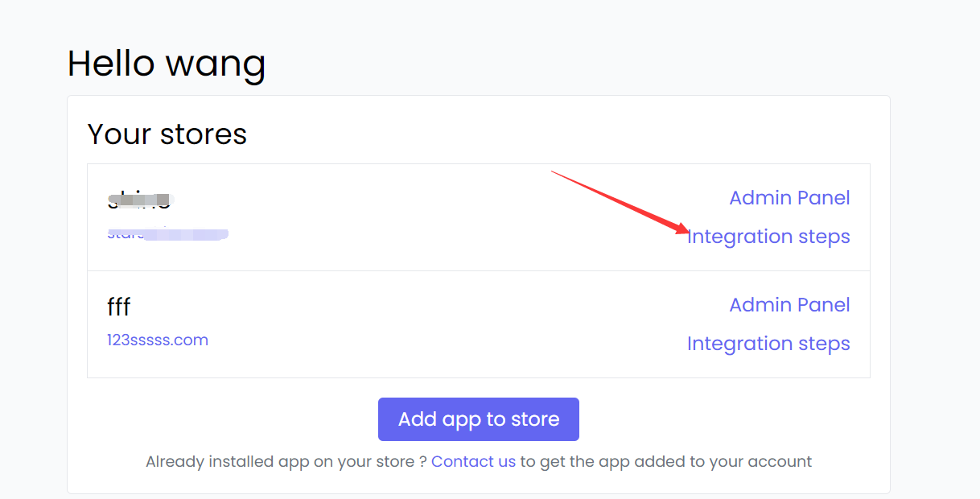
Task: Click empty space right of Your stores heading
Action: [x=563, y=134]
